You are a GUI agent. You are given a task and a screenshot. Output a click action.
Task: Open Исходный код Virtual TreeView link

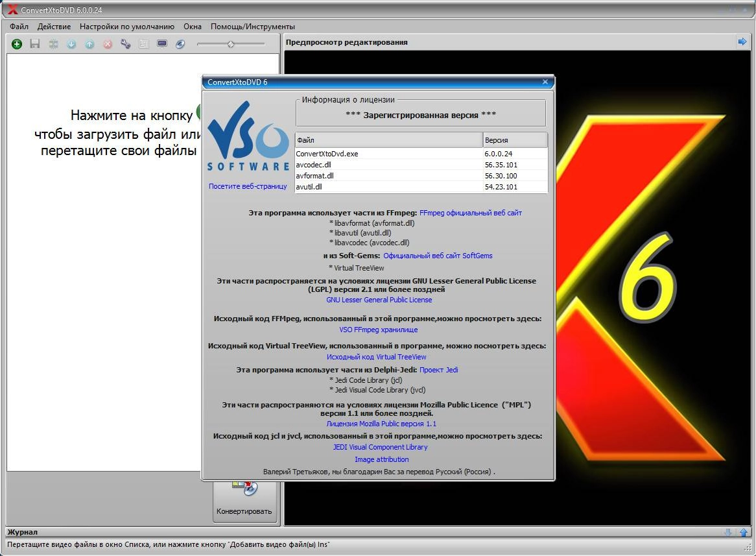click(377, 357)
